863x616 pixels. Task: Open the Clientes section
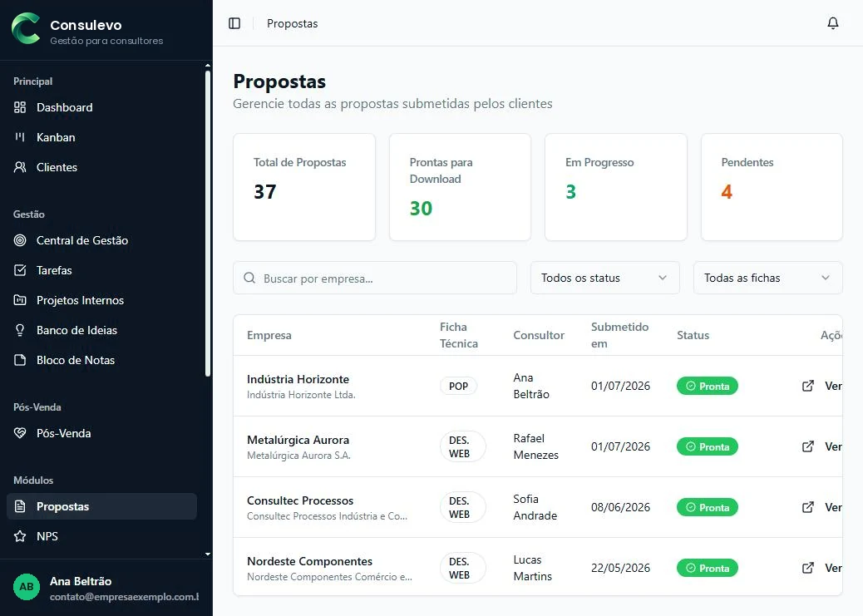[101, 167]
